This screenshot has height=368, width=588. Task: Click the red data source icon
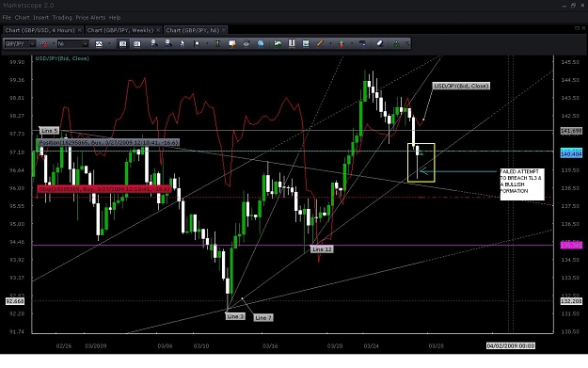[44, 44]
